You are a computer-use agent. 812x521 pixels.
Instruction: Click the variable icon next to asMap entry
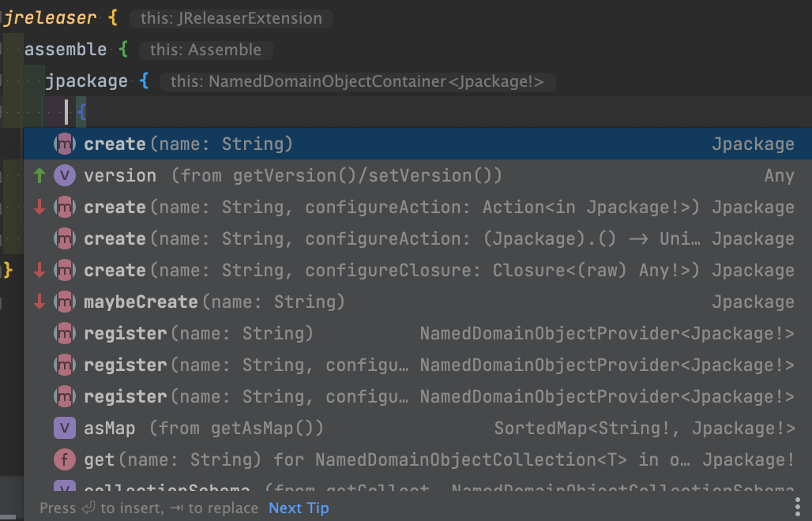pyautogui.click(x=65, y=428)
